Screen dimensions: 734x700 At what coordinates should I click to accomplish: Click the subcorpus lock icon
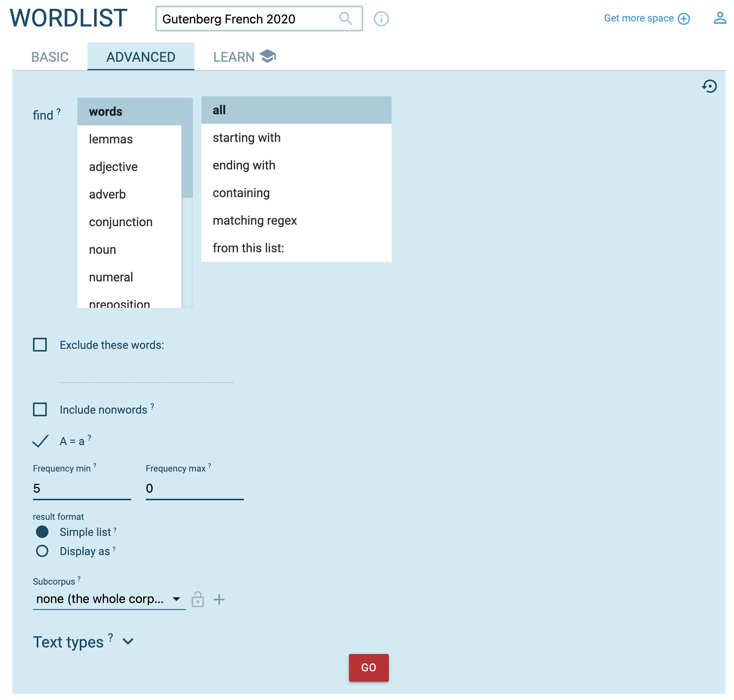[x=197, y=599]
